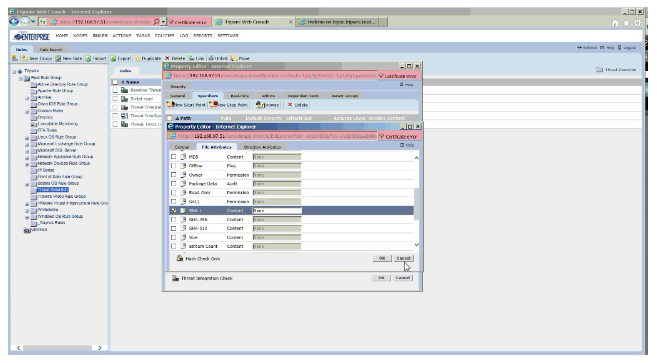Image resolution: width=657 pixels, height=363 pixels.
Task: Click the attributes list vertical scrollbar thumb
Action: 416,204
